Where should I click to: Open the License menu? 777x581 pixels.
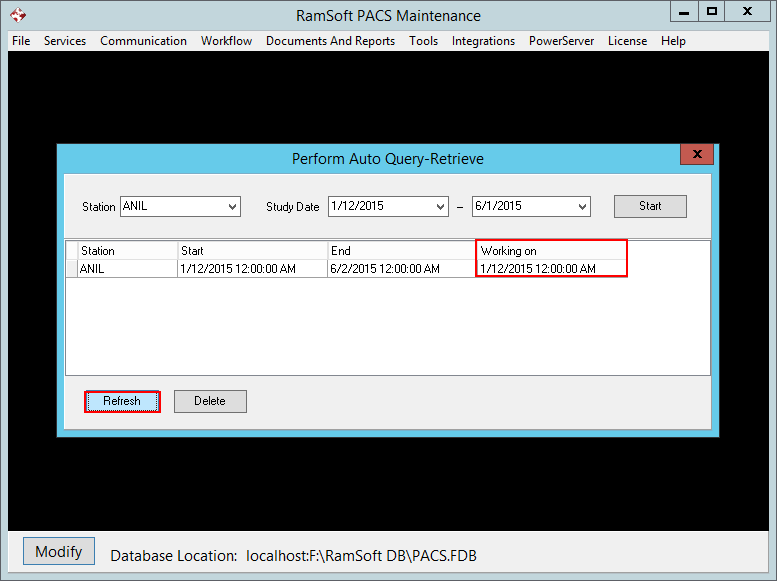(627, 41)
